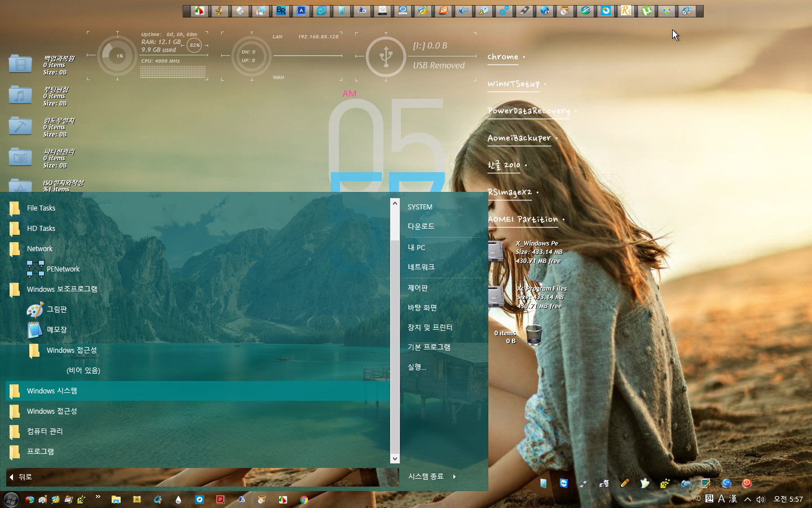Open the 부팅편집 desktop folder
812x508 pixels.
pyautogui.click(x=20, y=95)
